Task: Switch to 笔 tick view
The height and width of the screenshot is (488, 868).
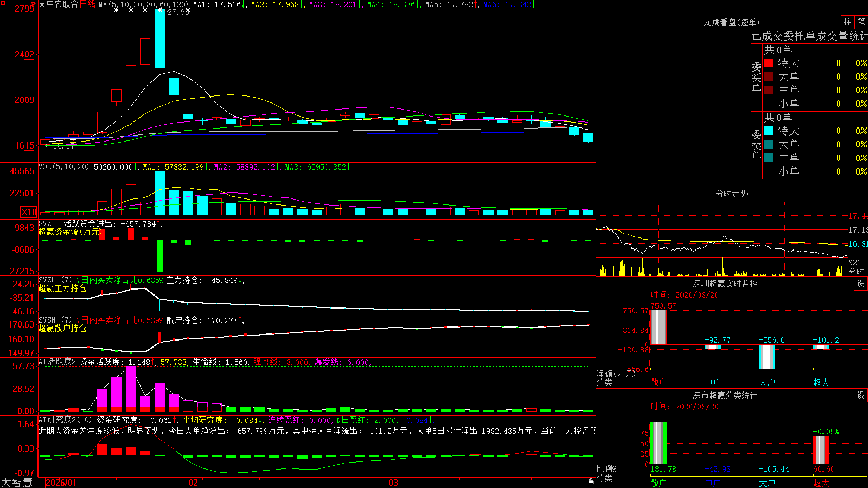Action: click(861, 22)
